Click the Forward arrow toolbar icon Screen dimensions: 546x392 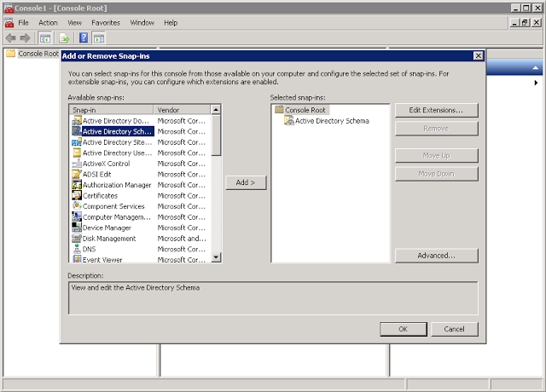pyautogui.click(x=25, y=37)
